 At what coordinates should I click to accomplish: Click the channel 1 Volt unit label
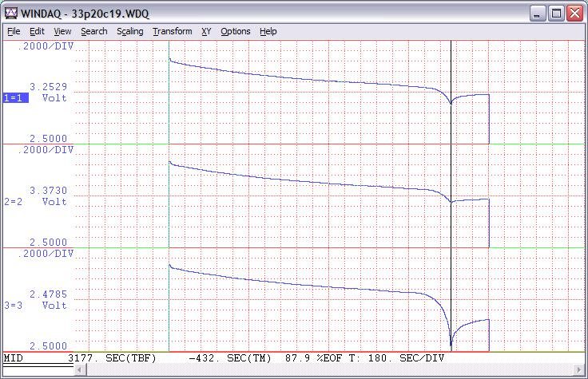(x=54, y=98)
